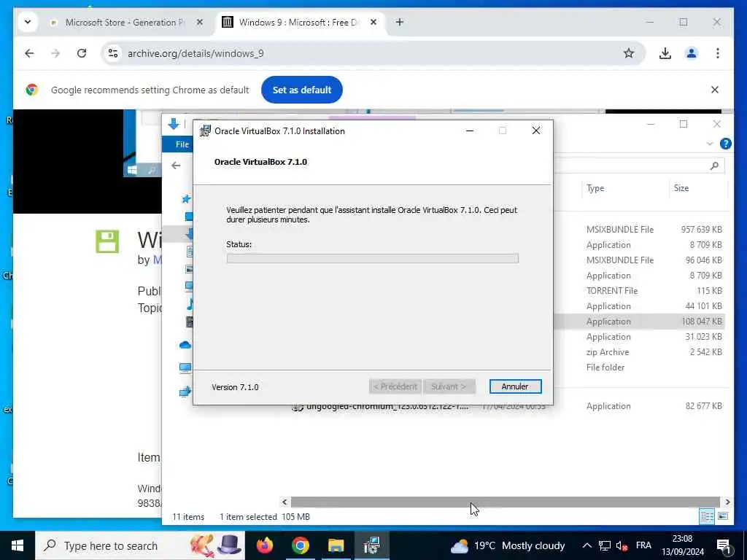Click Set as default button
This screenshot has height=560, width=747.
pyautogui.click(x=301, y=90)
